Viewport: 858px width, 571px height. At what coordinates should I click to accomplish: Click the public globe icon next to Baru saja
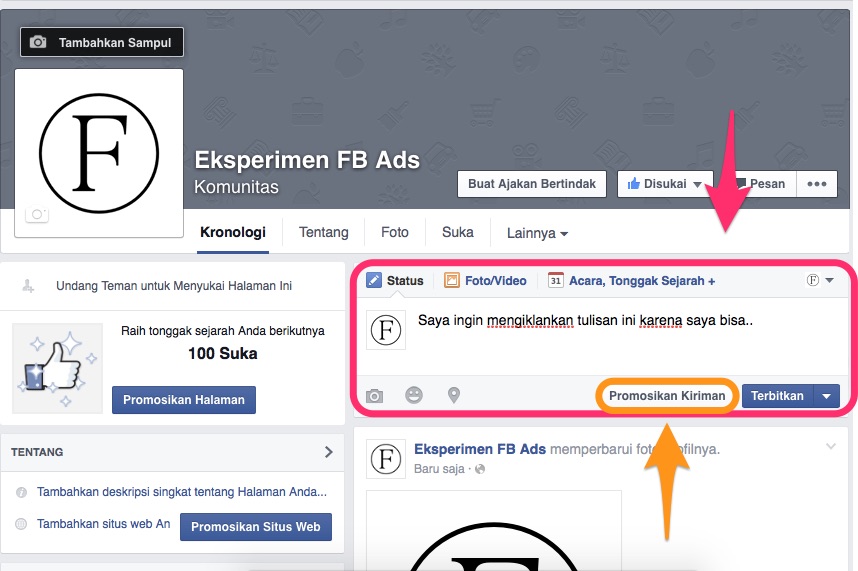click(x=480, y=469)
